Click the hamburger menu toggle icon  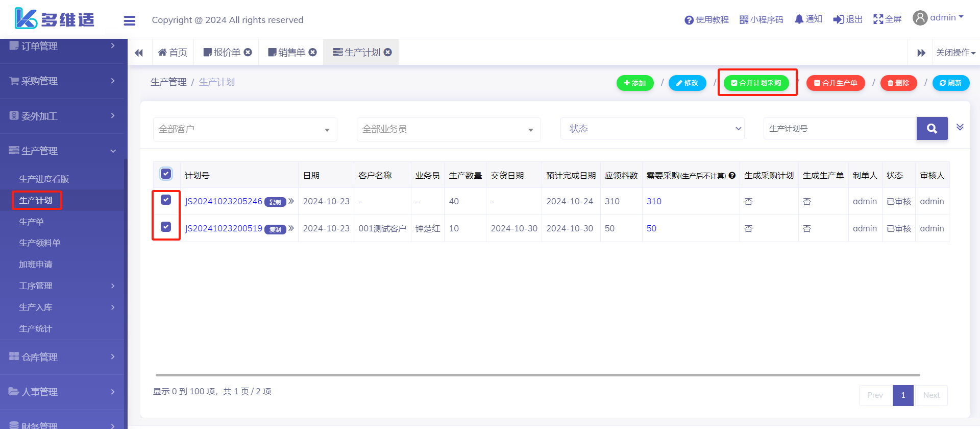point(129,20)
